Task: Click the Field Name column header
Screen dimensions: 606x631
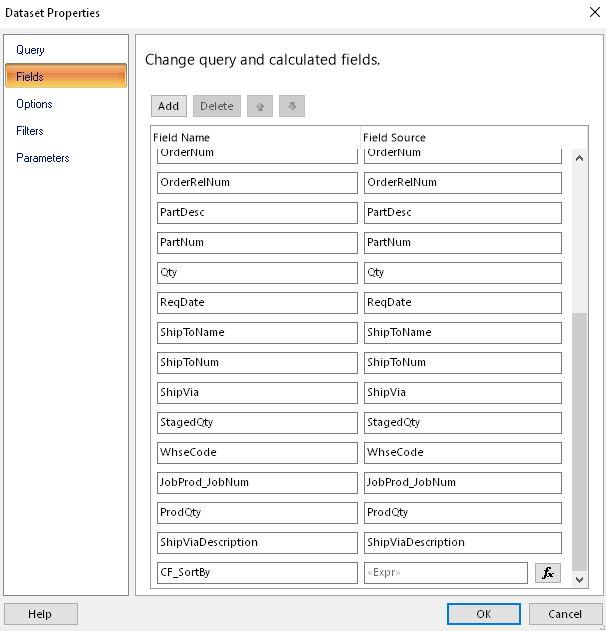Action: click(181, 138)
